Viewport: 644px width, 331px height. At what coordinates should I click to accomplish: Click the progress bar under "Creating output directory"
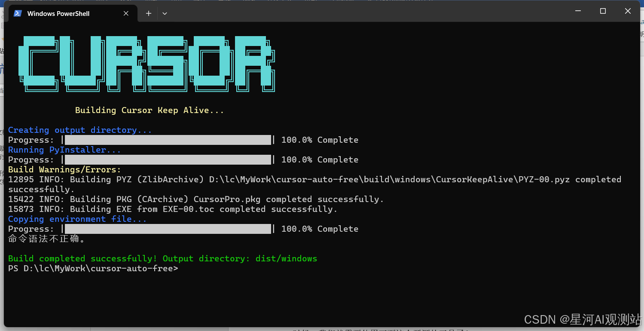coord(168,140)
